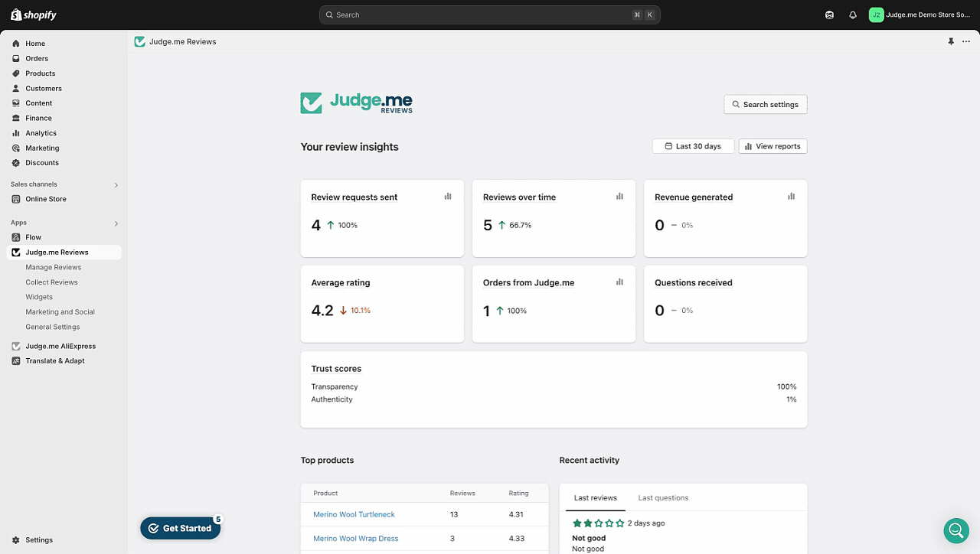
Task: Click the Questions received card title
Action: coord(694,282)
